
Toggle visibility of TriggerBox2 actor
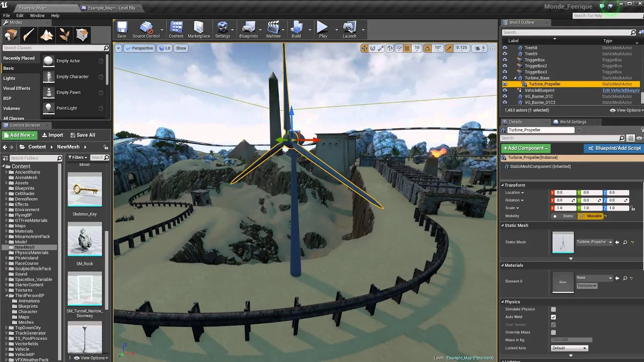pos(505,66)
